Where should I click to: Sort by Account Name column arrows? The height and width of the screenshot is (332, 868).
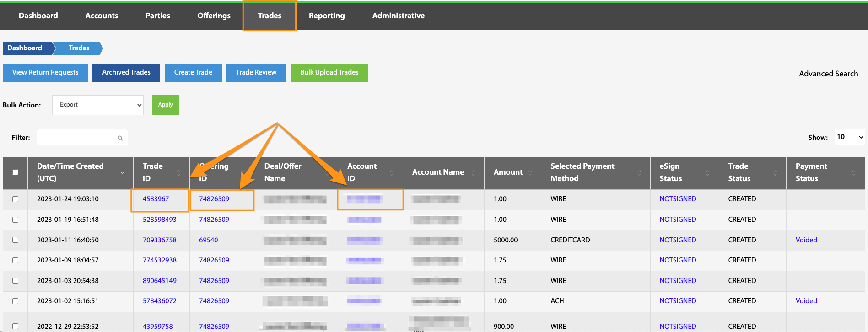(473, 173)
